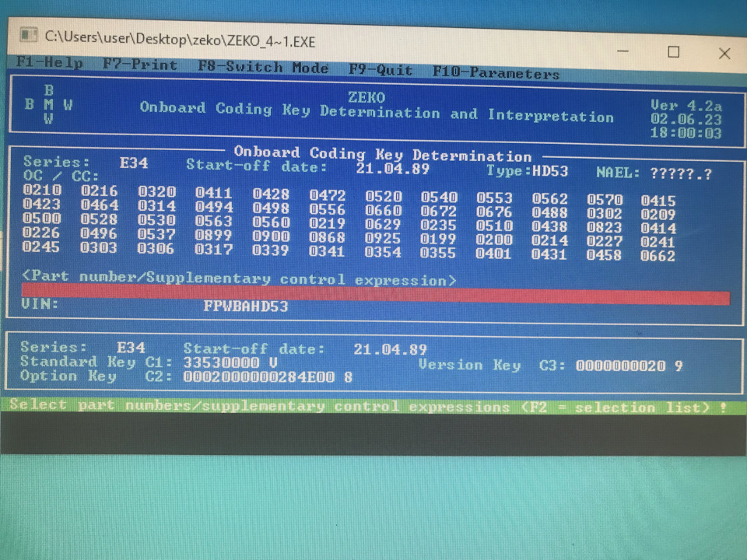Image resolution: width=747 pixels, height=560 pixels.
Task: Select option code 0320
Action: pos(156,192)
